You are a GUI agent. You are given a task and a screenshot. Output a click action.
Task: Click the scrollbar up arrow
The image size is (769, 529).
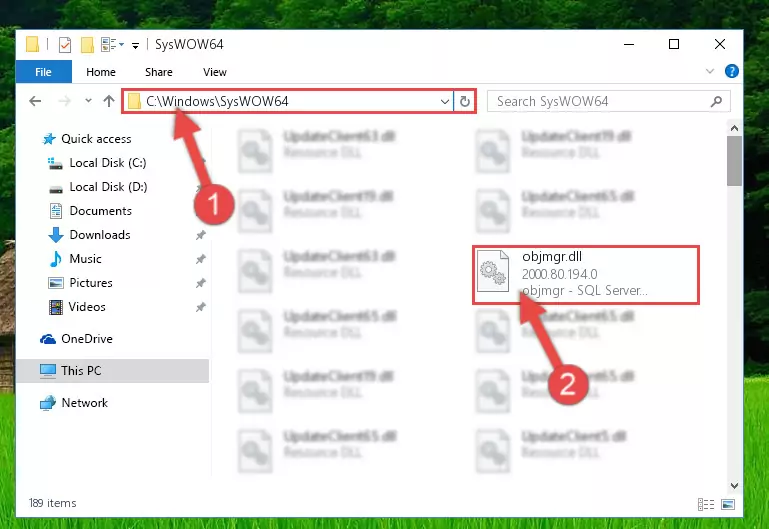tap(734, 128)
